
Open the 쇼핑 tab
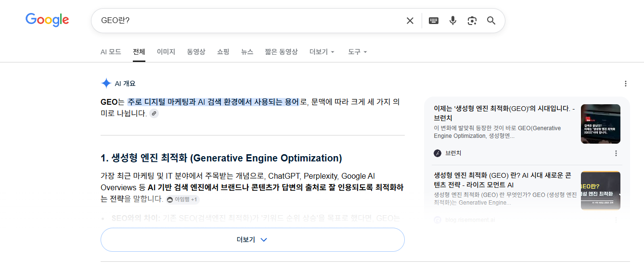[x=223, y=52]
